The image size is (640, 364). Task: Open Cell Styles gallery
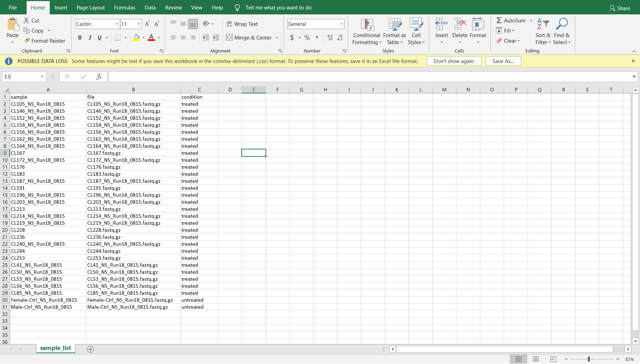416,31
